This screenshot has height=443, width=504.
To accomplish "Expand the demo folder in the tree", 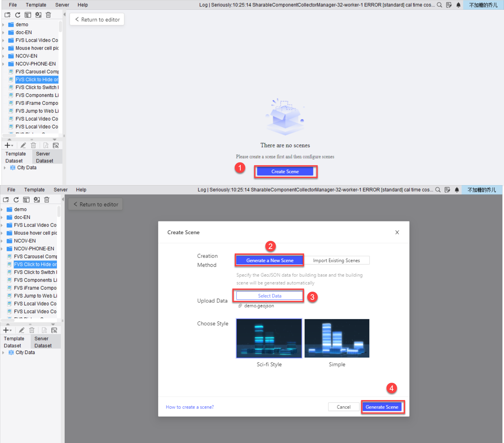I will [3, 24].
